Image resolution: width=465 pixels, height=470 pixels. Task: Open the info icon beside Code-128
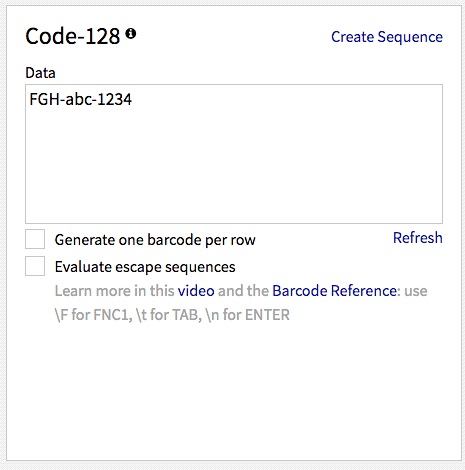(x=131, y=33)
